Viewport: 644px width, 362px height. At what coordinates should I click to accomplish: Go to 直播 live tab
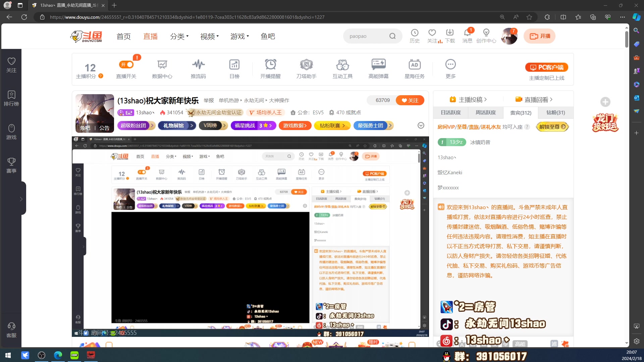(150, 36)
